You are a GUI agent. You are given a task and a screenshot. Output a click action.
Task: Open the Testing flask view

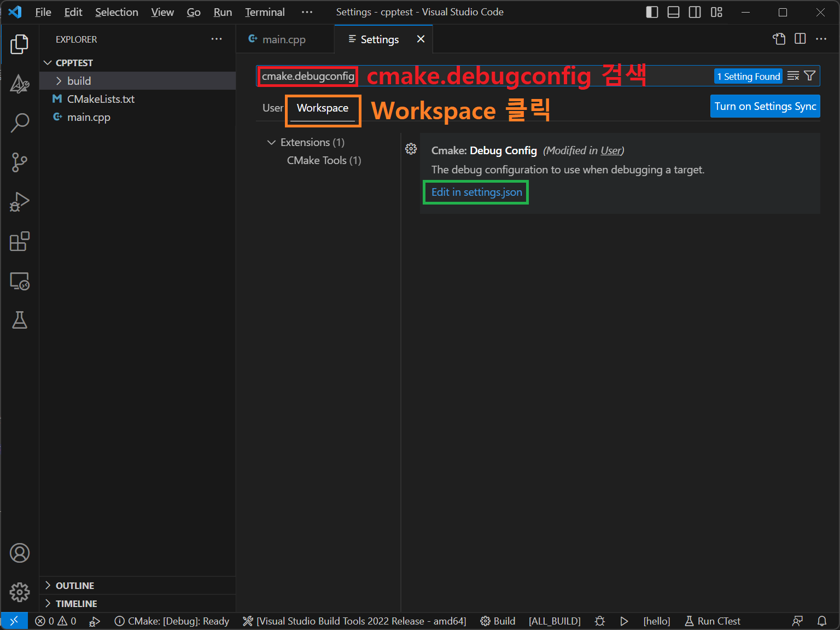click(20, 320)
